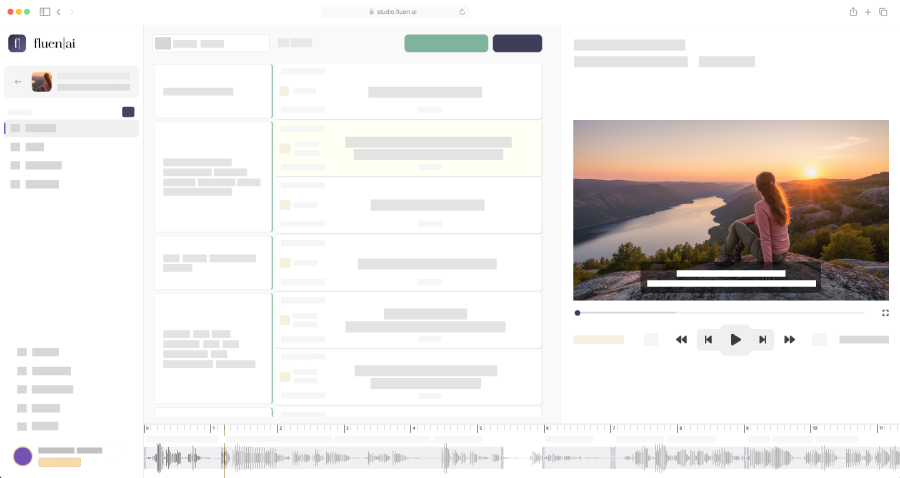Click timeline ruler mark 8
The height and width of the screenshot is (478, 900).
point(679,428)
